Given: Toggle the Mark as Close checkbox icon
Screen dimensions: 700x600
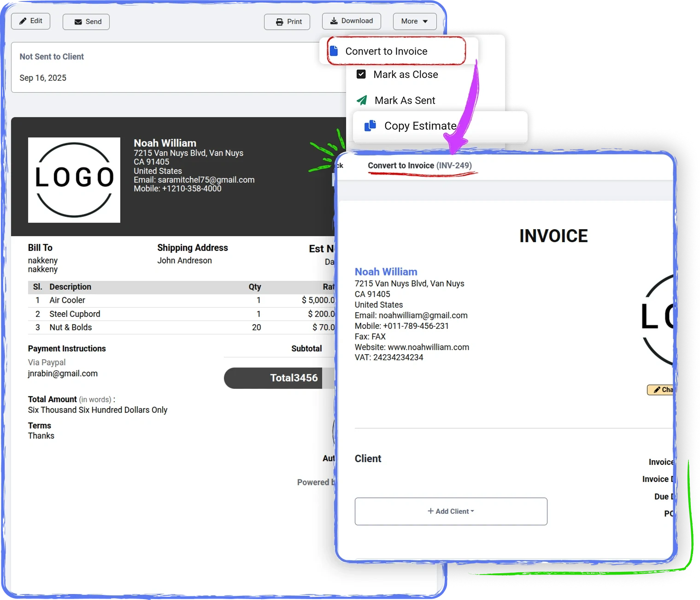Looking at the screenshot, I should (x=361, y=74).
